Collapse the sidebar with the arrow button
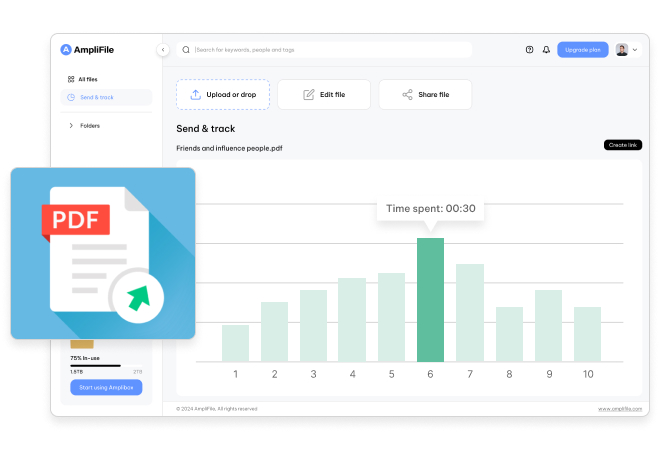This screenshot has height=450, width=660. pyautogui.click(x=163, y=49)
